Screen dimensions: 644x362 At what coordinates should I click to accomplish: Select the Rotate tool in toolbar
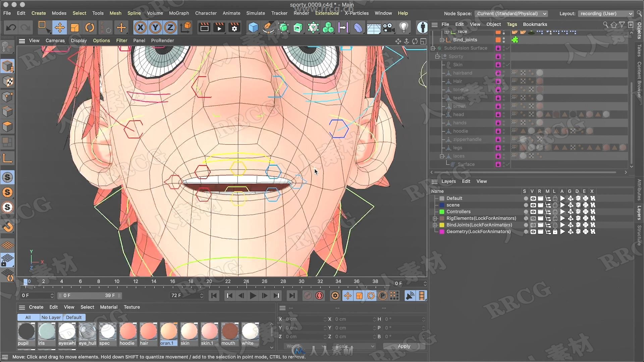90,27
